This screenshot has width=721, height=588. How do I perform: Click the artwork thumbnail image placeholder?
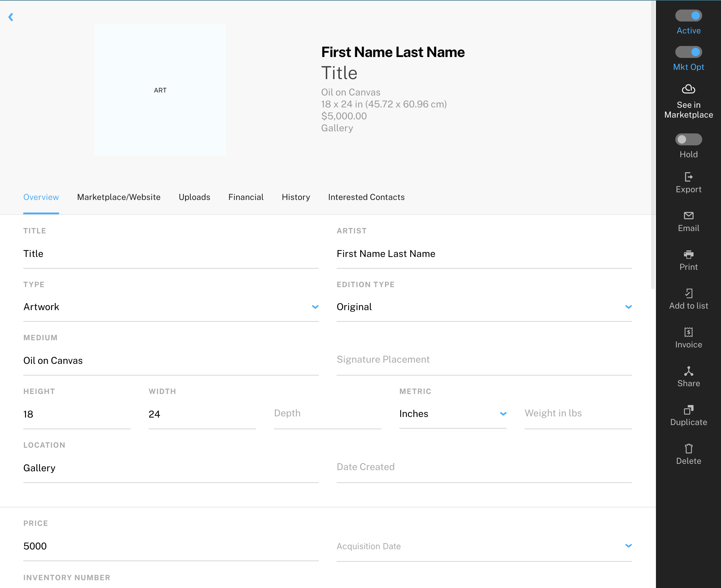[x=159, y=90]
